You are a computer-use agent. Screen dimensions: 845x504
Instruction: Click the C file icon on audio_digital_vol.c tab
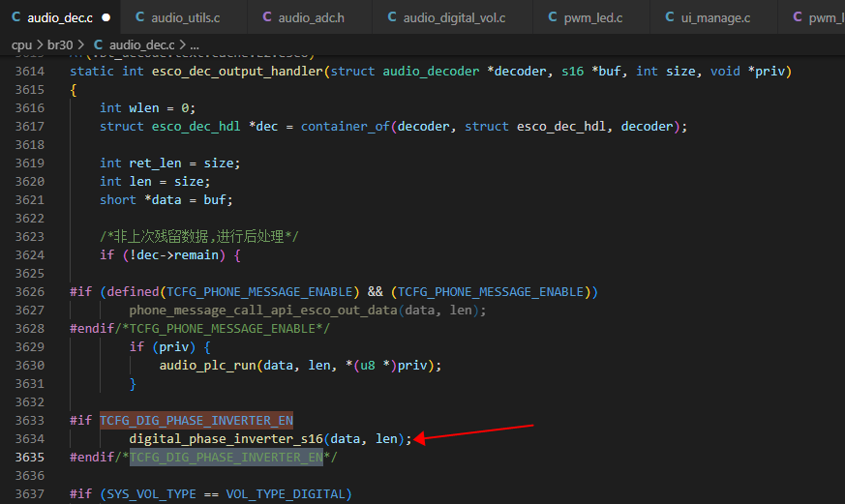point(392,17)
